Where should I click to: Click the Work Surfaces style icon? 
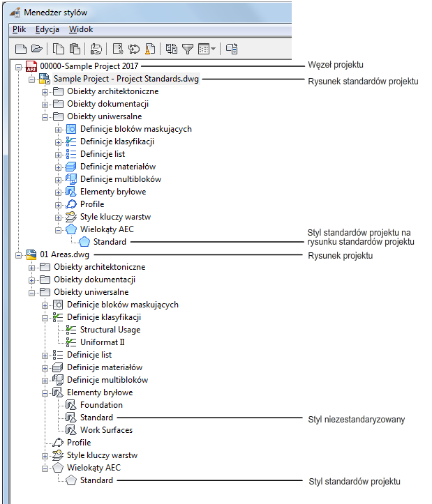coord(70,430)
